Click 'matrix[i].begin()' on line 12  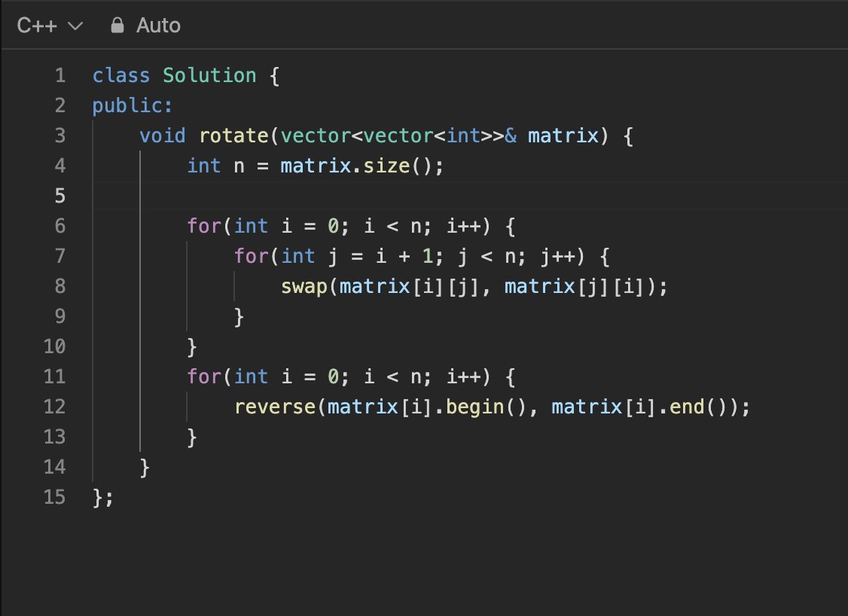tap(427, 407)
